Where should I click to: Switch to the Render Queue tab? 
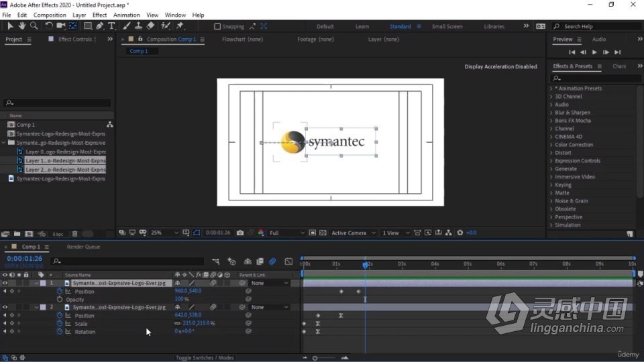pos(83,247)
